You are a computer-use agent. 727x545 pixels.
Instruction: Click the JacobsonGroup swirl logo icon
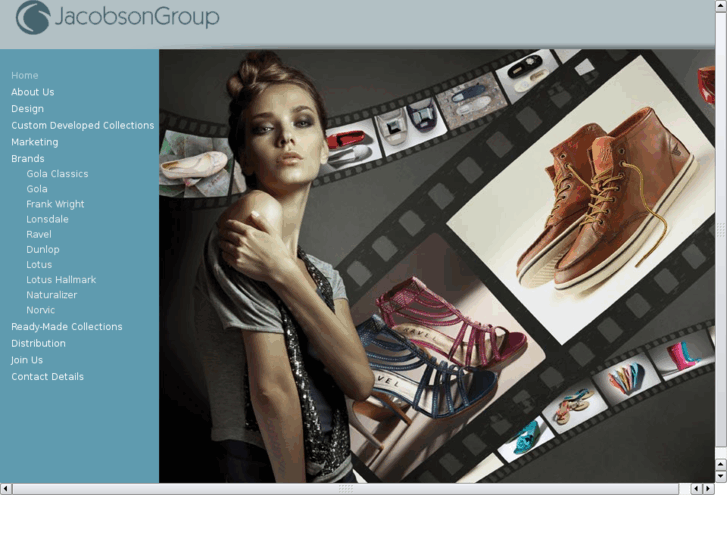point(33,17)
